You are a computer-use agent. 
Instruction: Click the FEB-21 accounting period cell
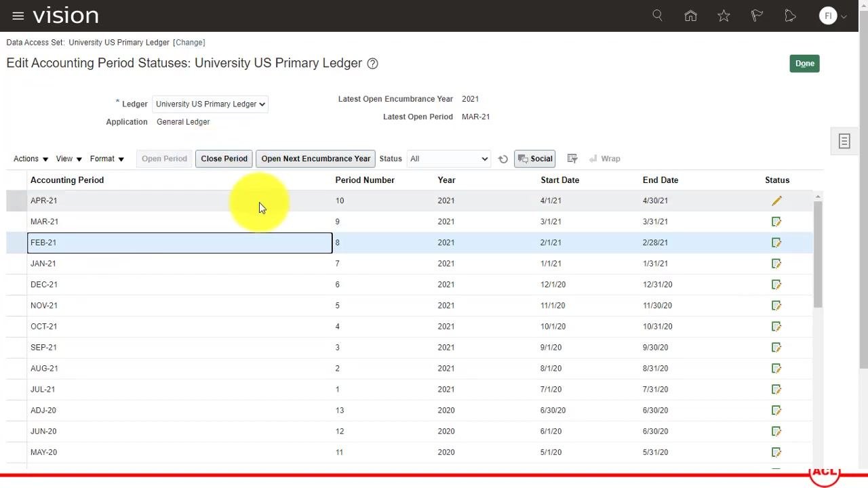180,243
